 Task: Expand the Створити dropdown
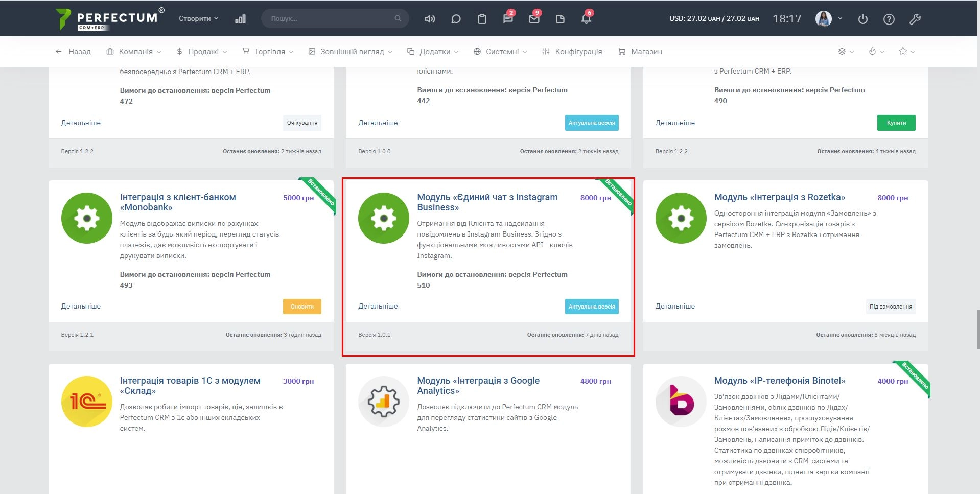tap(198, 18)
